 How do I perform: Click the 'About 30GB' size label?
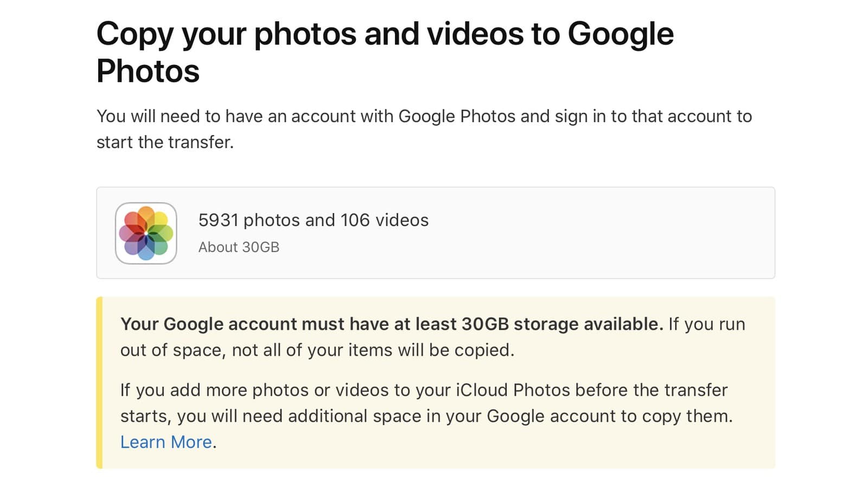[239, 247]
